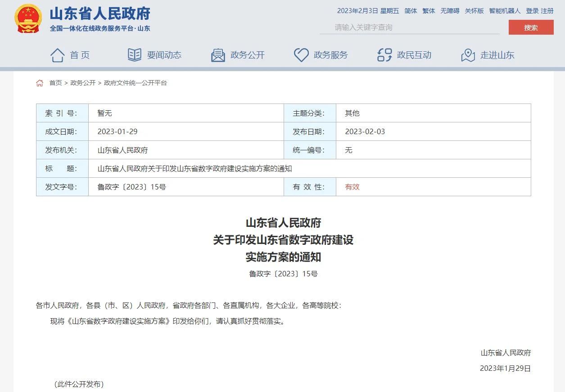Click the map pin icon beside 走进山东
Screen dimensions: 565x392
[468, 55]
